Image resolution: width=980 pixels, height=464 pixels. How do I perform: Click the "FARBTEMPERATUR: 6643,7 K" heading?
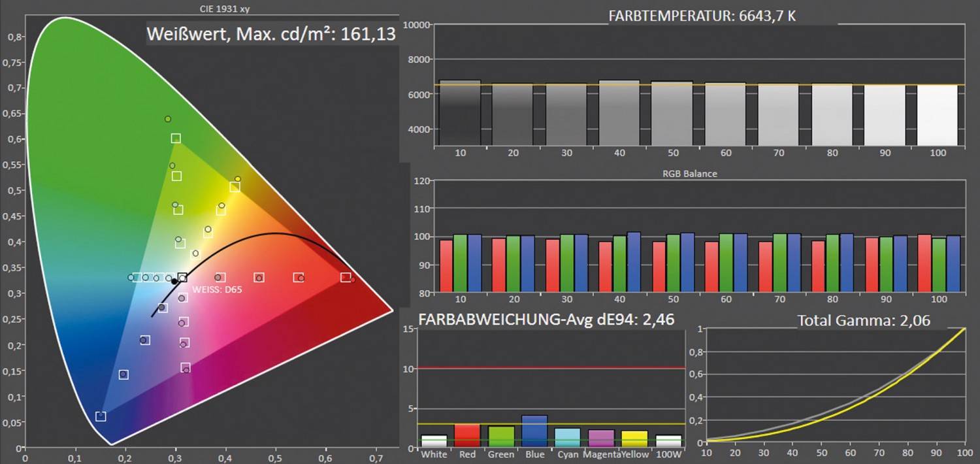coord(702,16)
